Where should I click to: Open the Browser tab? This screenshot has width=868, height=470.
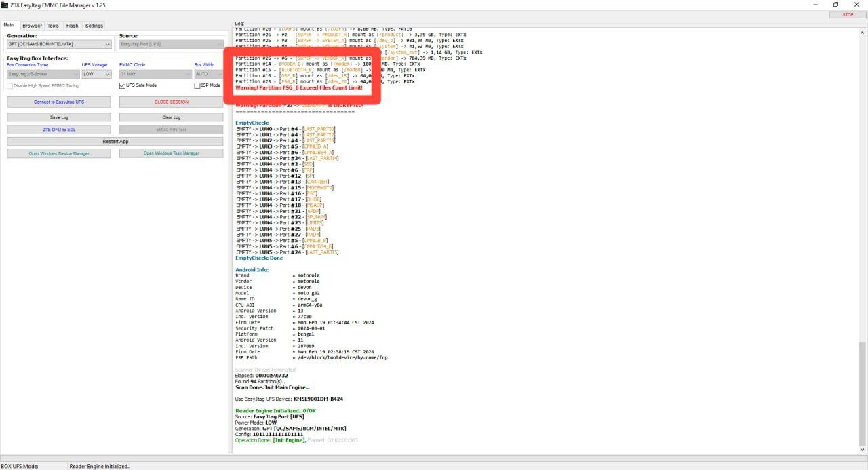tap(32, 26)
